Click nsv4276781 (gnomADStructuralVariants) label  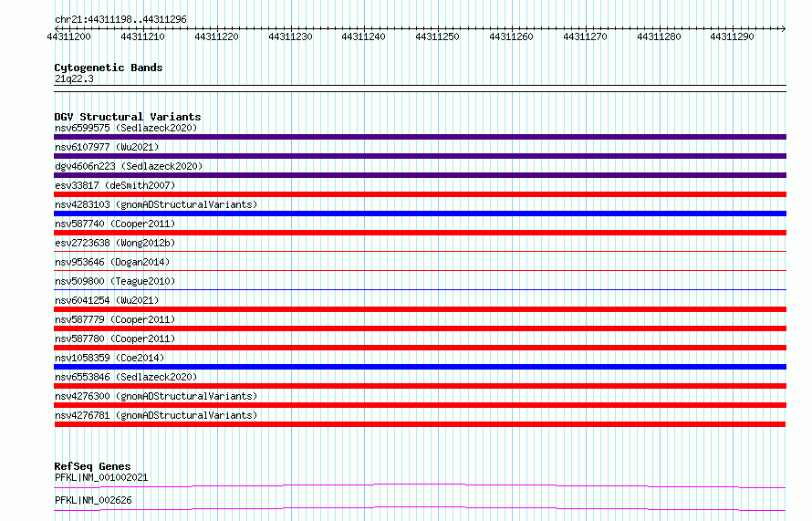pyautogui.click(x=156, y=415)
